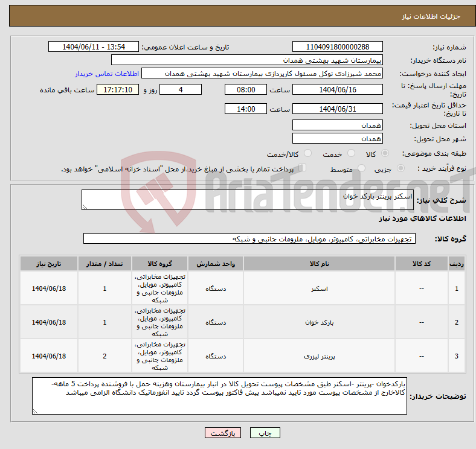Click the announcement date field 1404/06/11 - 13:54
476x449 pixels.
pyautogui.click(x=94, y=46)
